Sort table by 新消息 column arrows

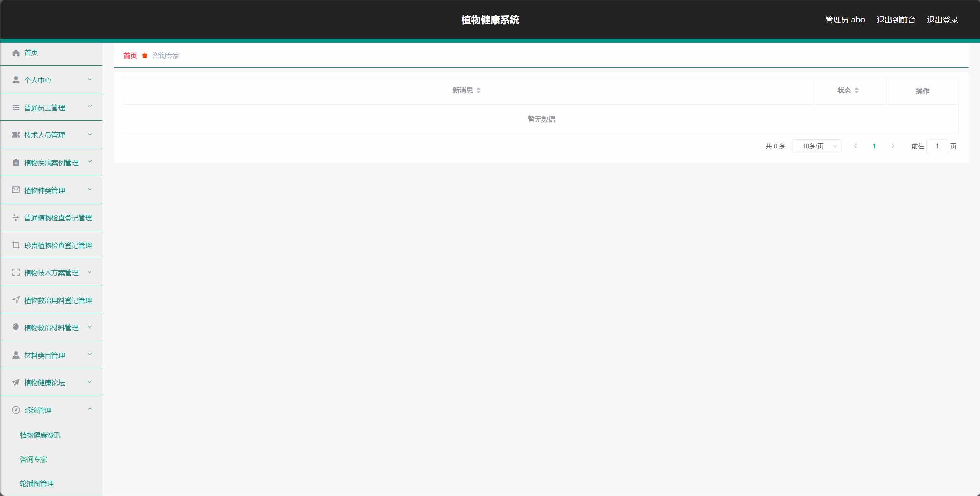[478, 90]
